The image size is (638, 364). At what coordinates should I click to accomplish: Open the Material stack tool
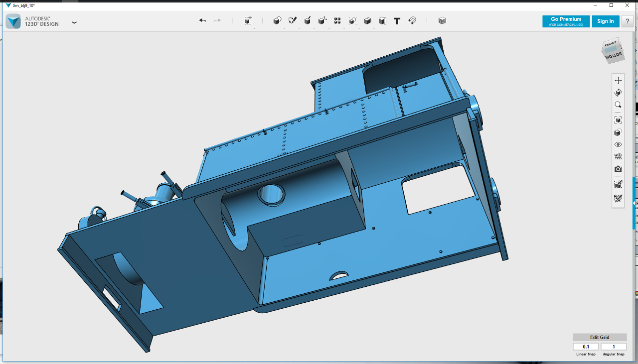click(442, 20)
